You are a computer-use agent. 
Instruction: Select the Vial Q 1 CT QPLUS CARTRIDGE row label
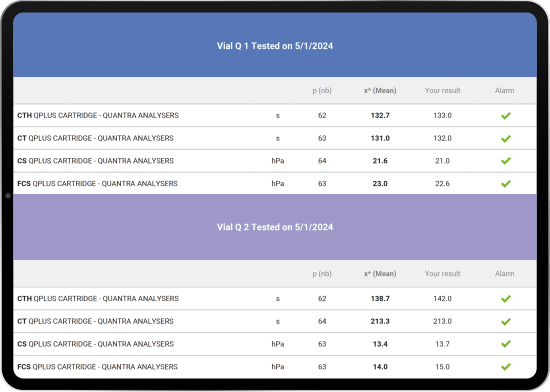[95, 138]
